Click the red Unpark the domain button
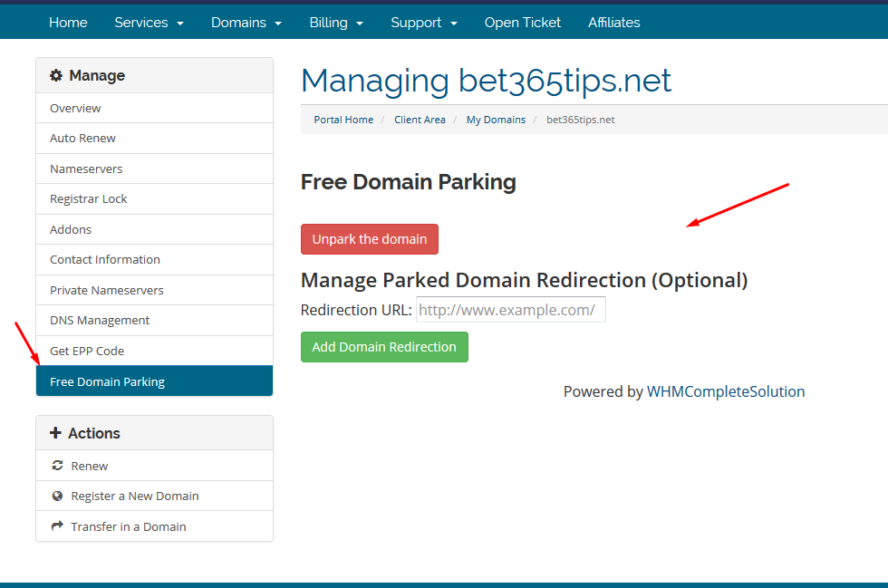The image size is (888, 588). tap(370, 239)
